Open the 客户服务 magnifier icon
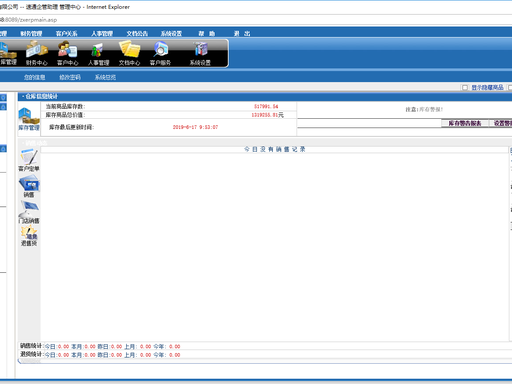The height and width of the screenshot is (384, 512). coord(160,53)
